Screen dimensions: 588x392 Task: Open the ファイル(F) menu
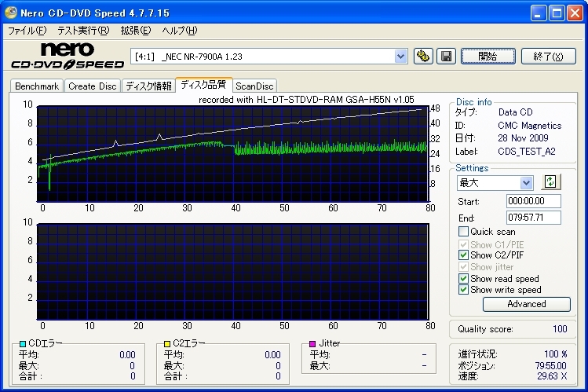point(27,31)
